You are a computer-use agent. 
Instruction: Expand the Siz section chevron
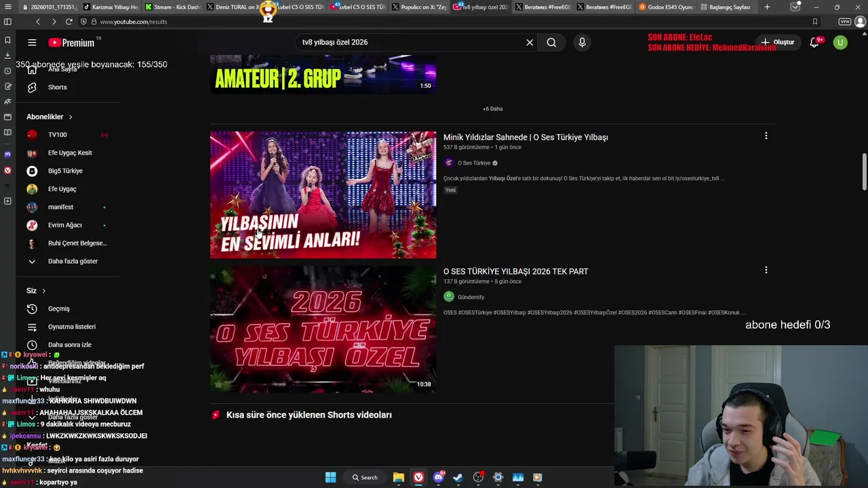[x=44, y=291]
